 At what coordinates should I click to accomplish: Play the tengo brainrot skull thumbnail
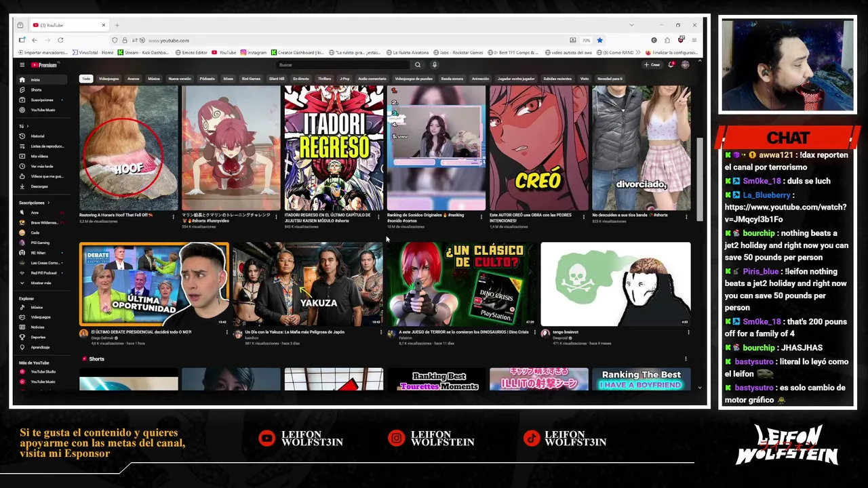click(x=615, y=284)
